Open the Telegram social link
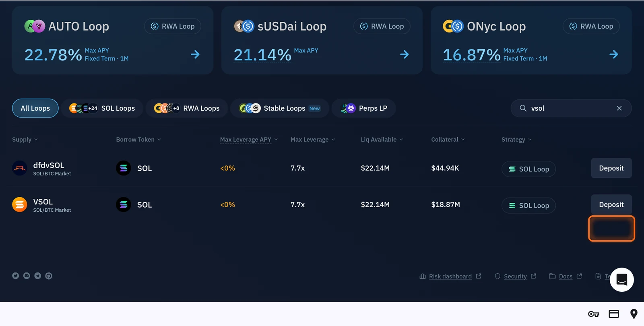 [38, 276]
